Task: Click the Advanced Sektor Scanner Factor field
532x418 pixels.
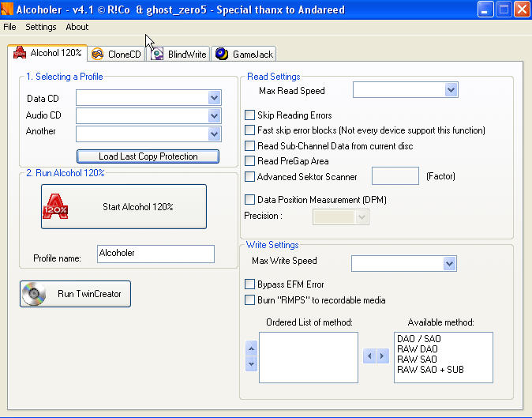Action: pyautogui.click(x=395, y=176)
